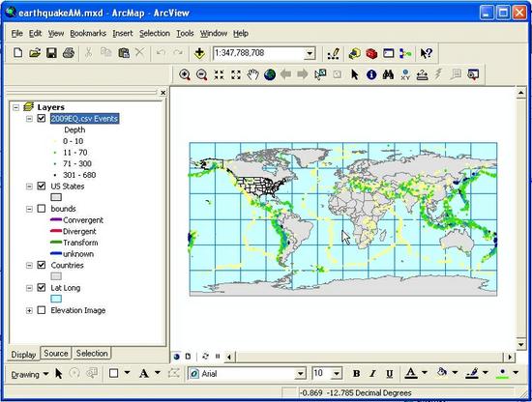The width and height of the screenshot is (532, 402).
Task: Click Fixed Zoom Out arrows icon
Action: click(x=236, y=74)
